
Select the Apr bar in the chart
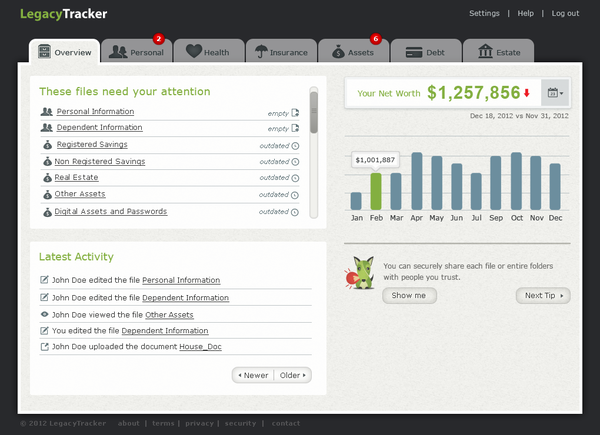(416, 181)
